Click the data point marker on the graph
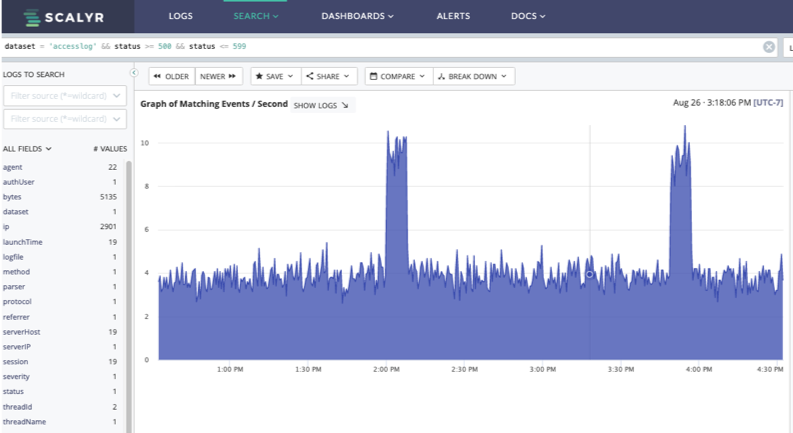The height and width of the screenshot is (433, 793). tap(590, 274)
